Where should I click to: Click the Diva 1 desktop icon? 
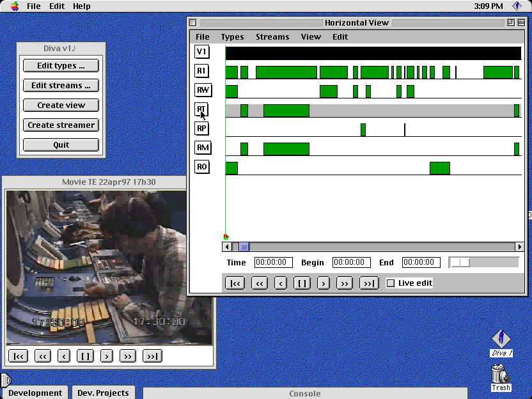[x=501, y=340]
